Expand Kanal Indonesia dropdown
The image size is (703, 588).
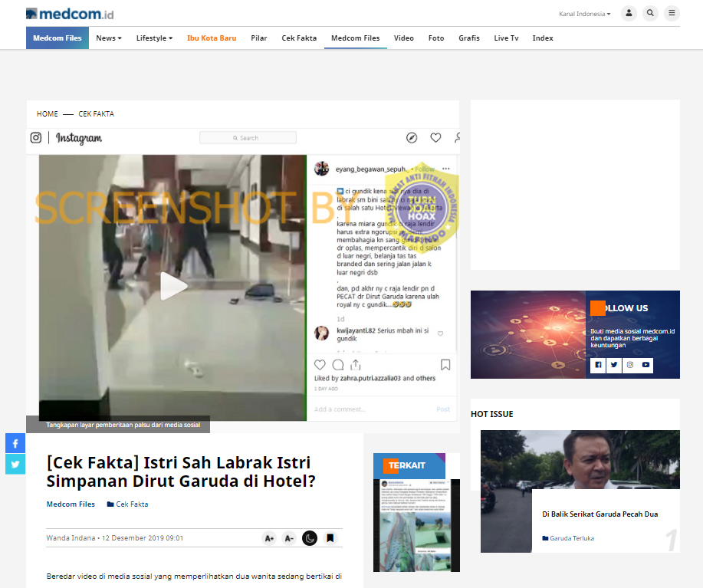(x=585, y=14)
